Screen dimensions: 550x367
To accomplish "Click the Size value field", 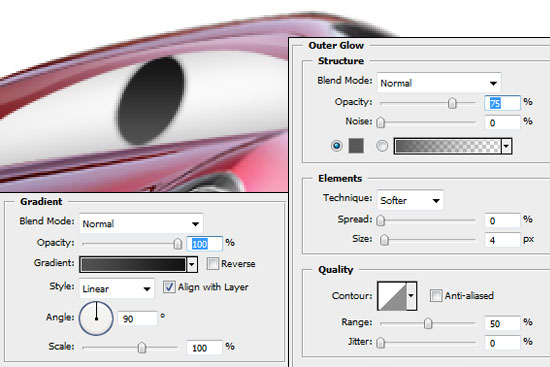I will click(502, 240).
